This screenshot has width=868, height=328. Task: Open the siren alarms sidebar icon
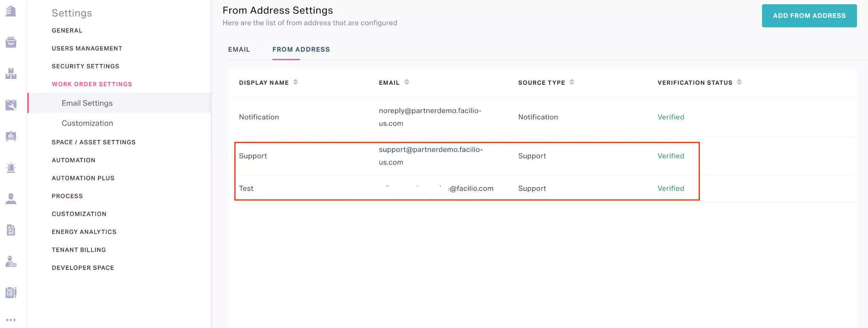pos(11,168)
